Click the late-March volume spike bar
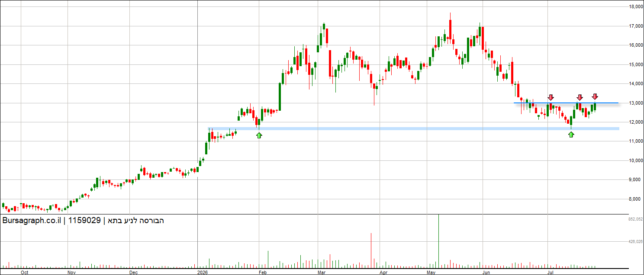The image size is (644, 275). (371, 250)
